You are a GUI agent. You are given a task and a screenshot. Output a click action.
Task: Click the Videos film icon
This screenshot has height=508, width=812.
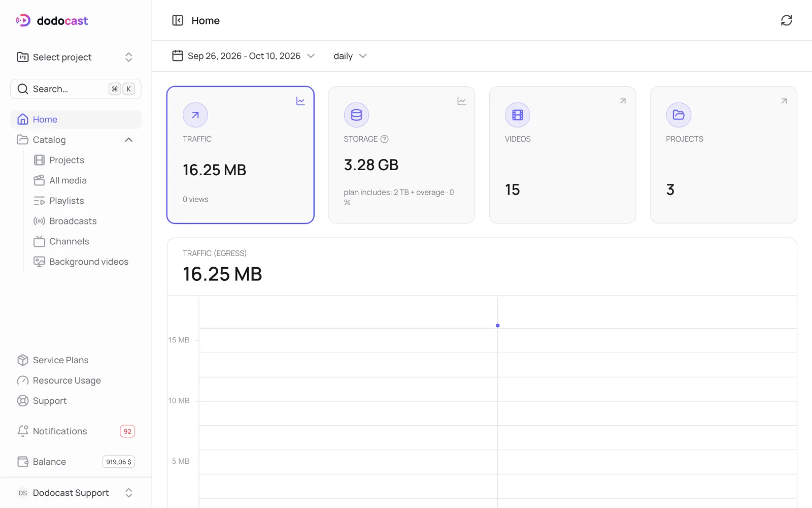point(517,115)
